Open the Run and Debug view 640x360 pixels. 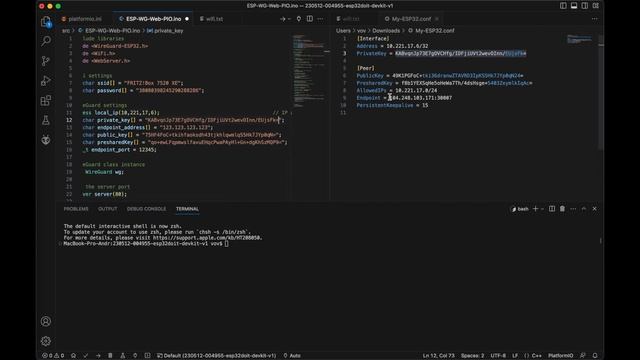tap(46, 80)
